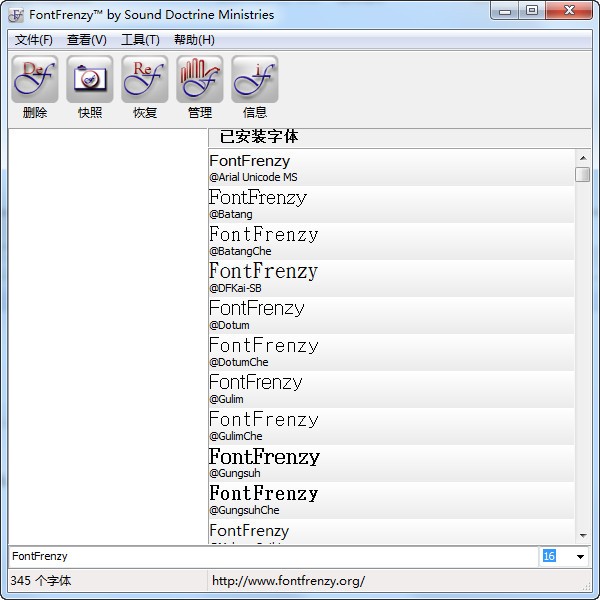Viewport: 600px width, 600px height.
Task: Click the FontFrenzy title bar app icon
Action: pyautogui.click(x=16, y=15)
